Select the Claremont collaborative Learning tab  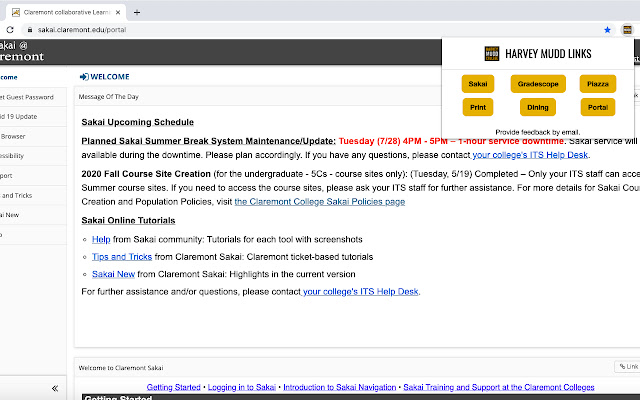[x=66, y=12]
